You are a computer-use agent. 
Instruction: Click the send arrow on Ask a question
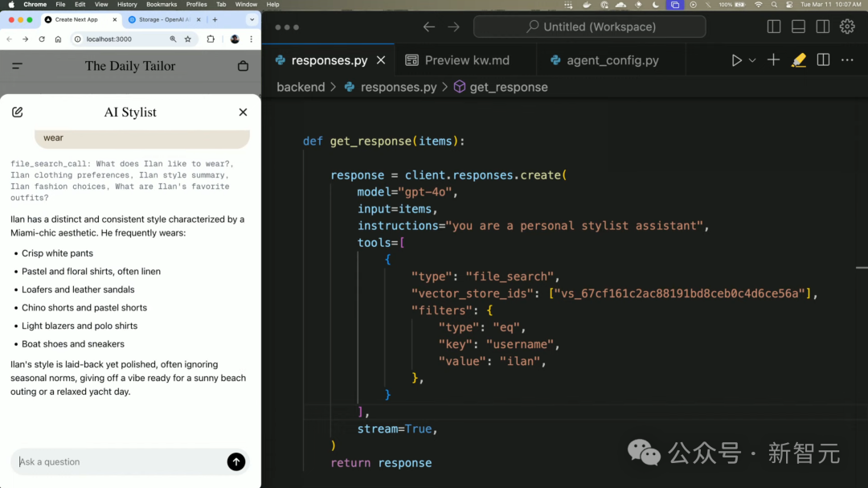click(x=235, y=461)
